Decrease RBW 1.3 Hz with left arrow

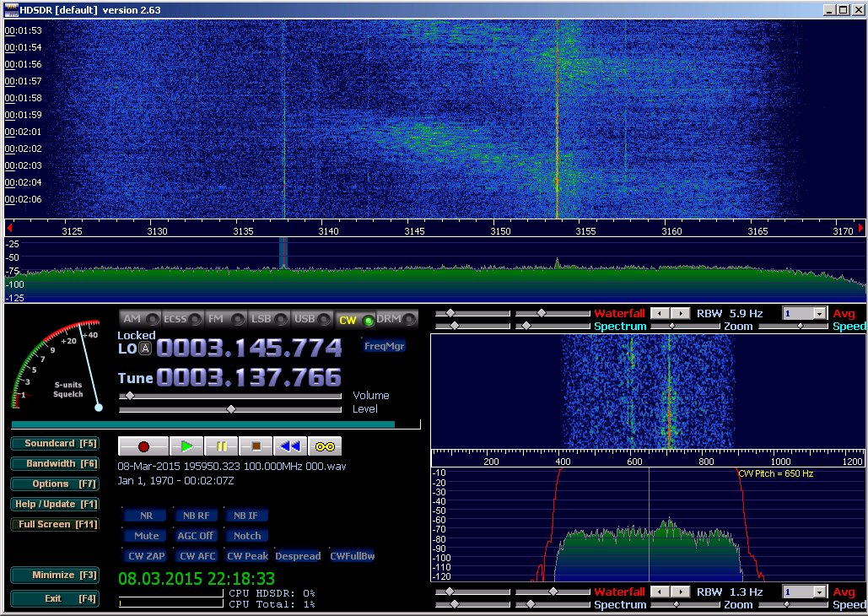(660, 592)
